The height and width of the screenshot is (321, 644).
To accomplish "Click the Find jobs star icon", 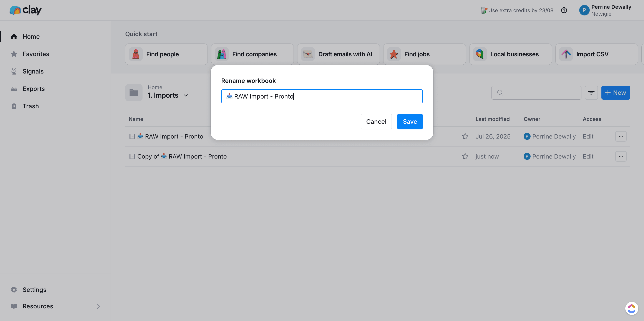I will pos(394,54).
